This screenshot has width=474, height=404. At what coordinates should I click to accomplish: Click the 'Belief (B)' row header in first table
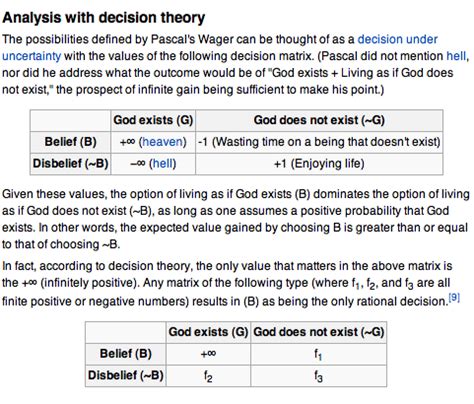(x=70, y=142)
